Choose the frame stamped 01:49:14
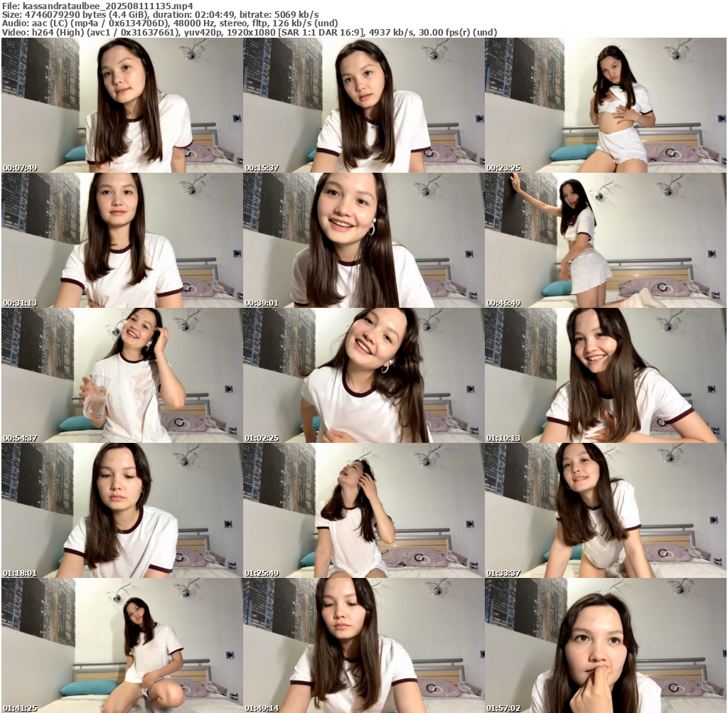728x713 pixels. click(x=363, y=645)
